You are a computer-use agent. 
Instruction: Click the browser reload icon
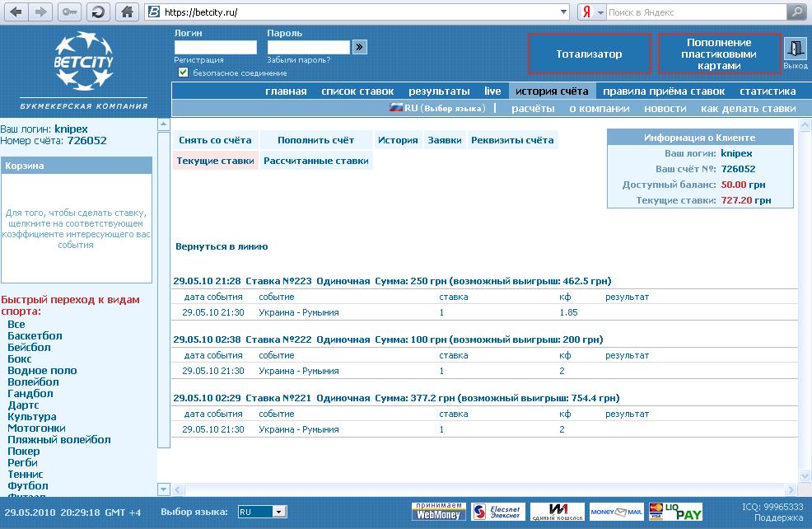(x=98, y=12)
